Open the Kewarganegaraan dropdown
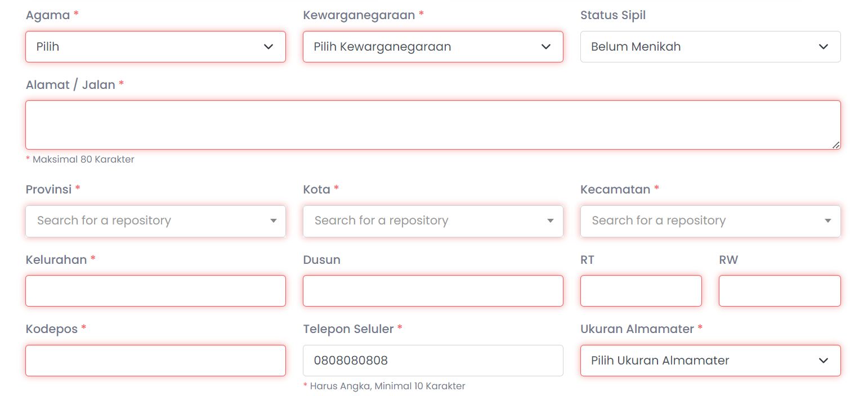This screenshot has width=868, height=396. (432, 47)
